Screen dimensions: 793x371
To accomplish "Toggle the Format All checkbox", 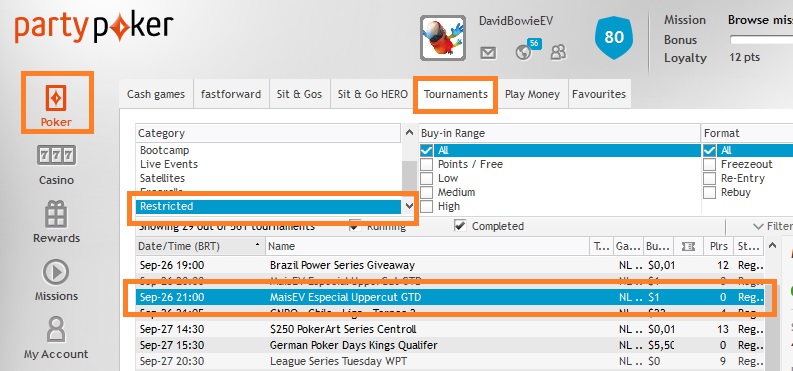I will point(710,150).
